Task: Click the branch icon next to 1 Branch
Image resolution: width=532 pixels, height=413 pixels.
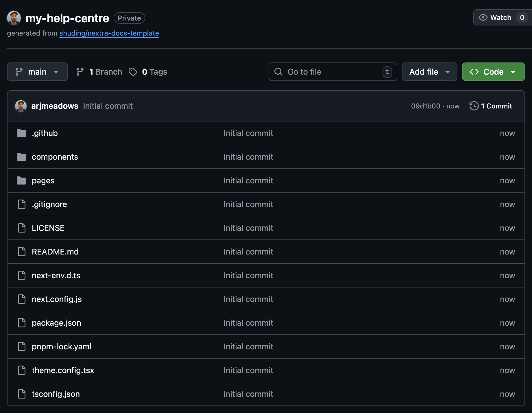Action: (x=80, y=72)
